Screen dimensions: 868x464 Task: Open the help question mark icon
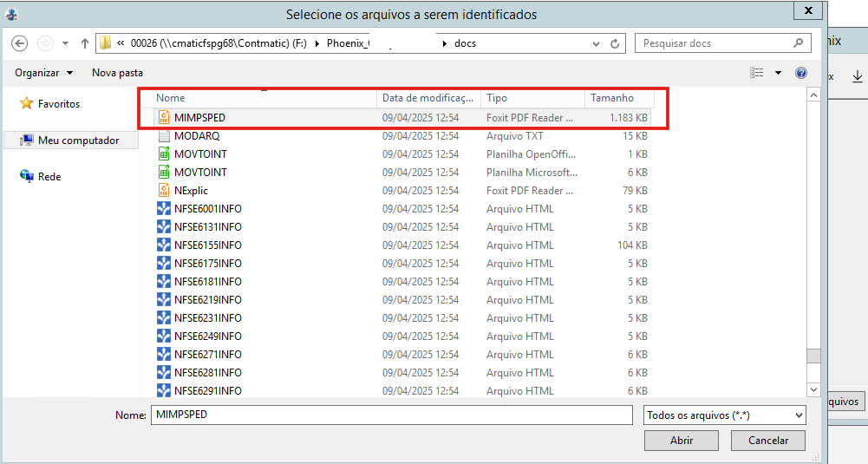click(800, 73)
